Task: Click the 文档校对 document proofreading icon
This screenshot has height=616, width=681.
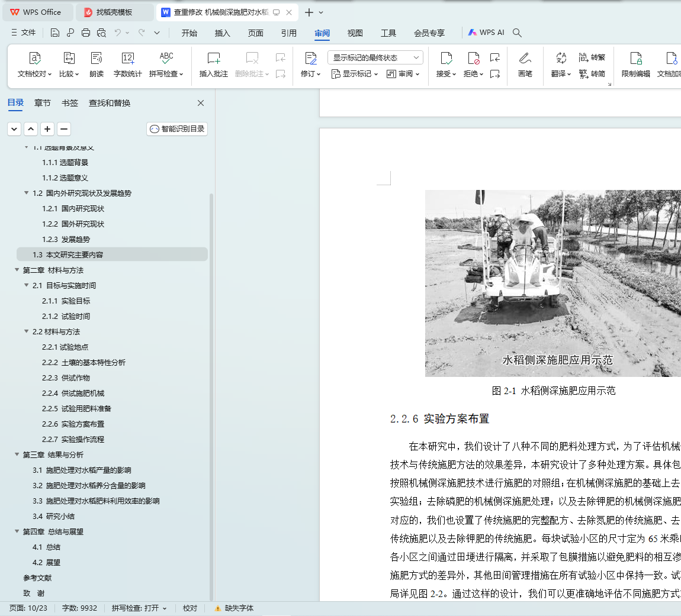Action: 34,59
